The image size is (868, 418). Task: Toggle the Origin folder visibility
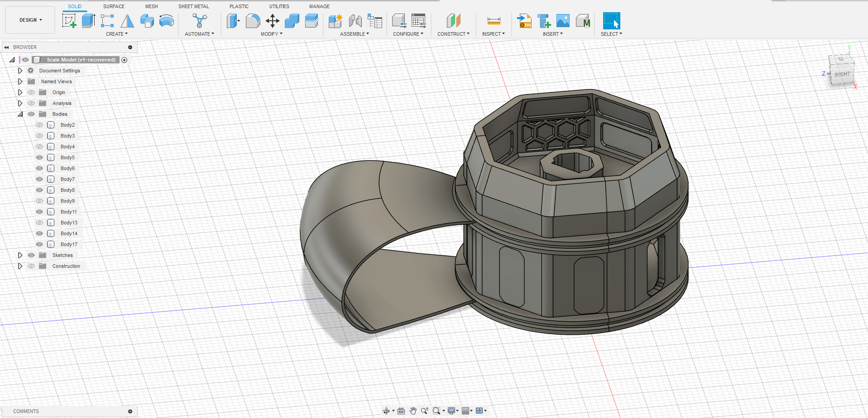(x=31, y=92)
